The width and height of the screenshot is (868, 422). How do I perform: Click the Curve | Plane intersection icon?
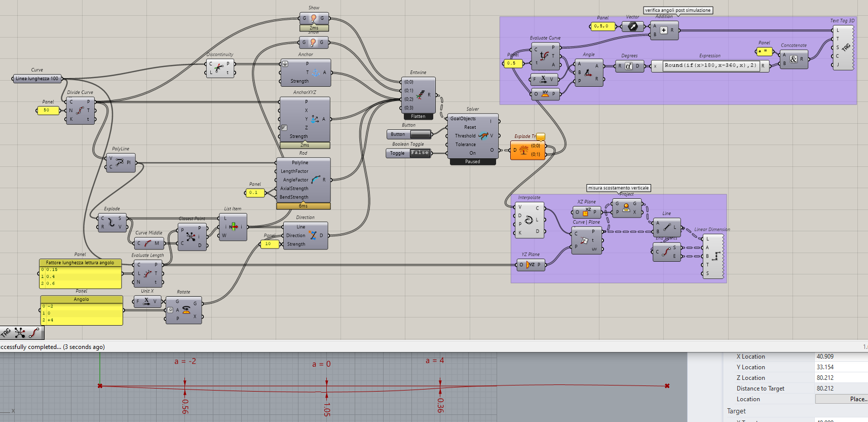(x=584, y=240)
